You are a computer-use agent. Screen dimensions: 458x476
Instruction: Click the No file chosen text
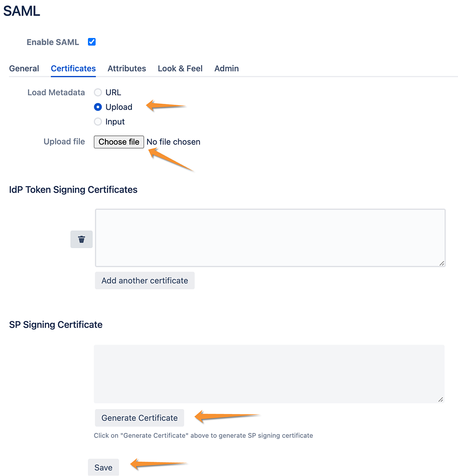click(174, 142)
